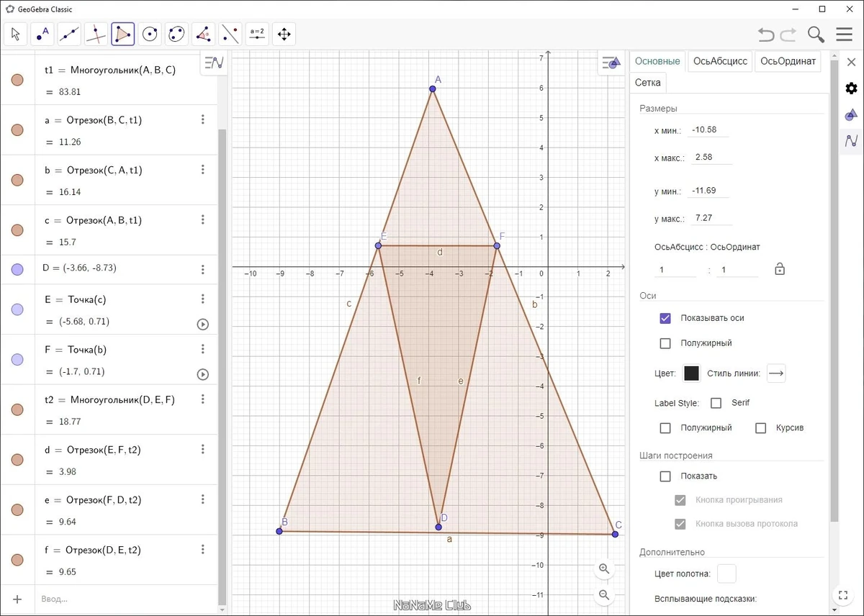
Task: Click the Redo arrow
Action: click(x=788, y=34)
